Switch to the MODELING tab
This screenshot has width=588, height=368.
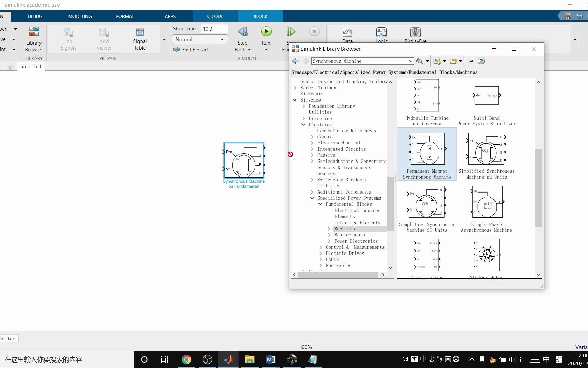80,16
